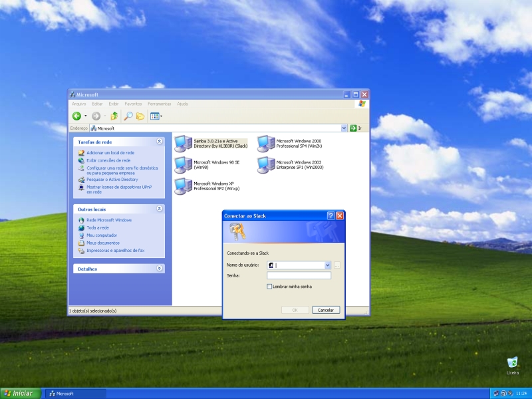
Task: Show the Folders pane icon
Action: [140, 116]
